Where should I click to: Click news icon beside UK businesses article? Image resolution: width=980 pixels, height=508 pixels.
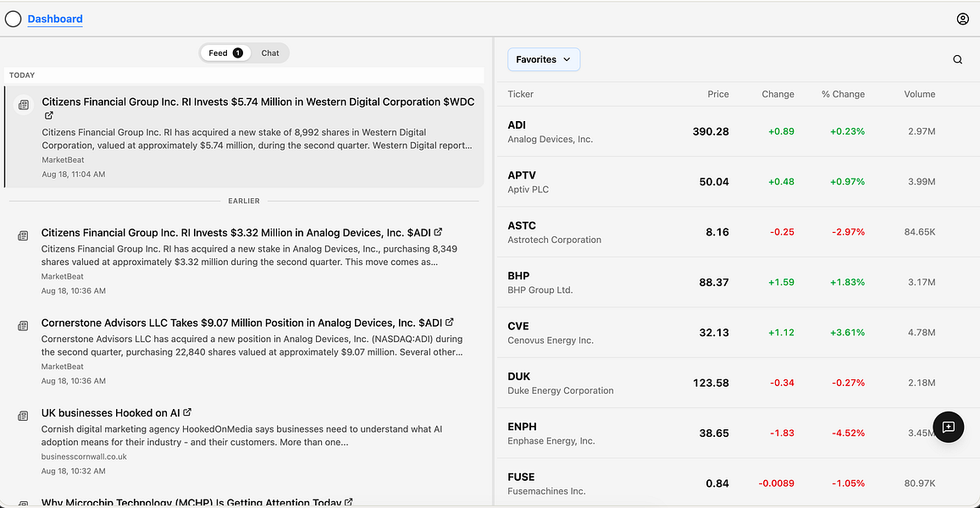(23, 416)
